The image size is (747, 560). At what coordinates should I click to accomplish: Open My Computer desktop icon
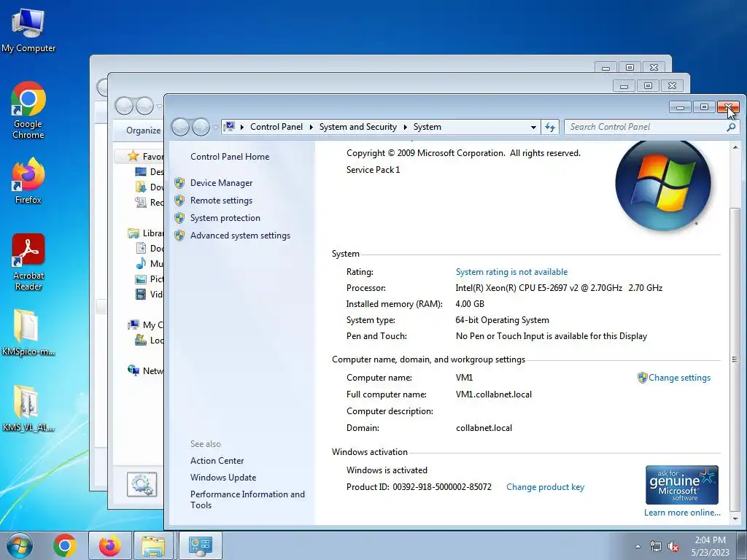point(28,30)
